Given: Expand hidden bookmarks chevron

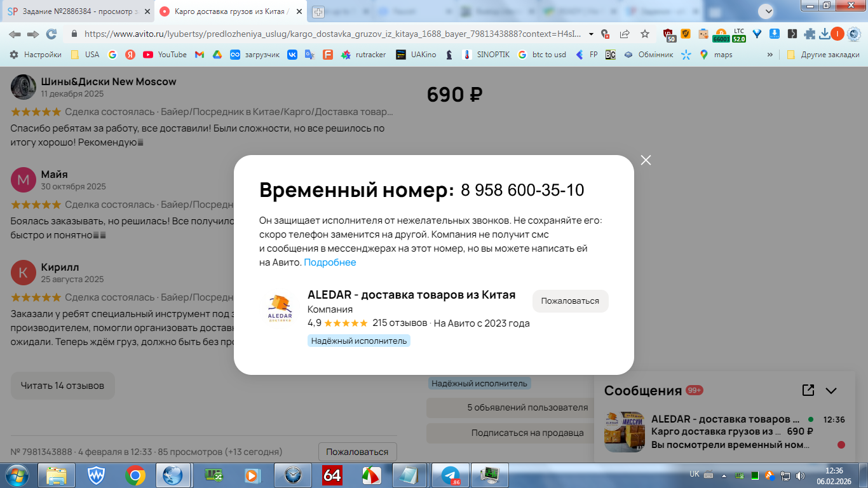Looking at the screenshot, I should click(770, 55).
